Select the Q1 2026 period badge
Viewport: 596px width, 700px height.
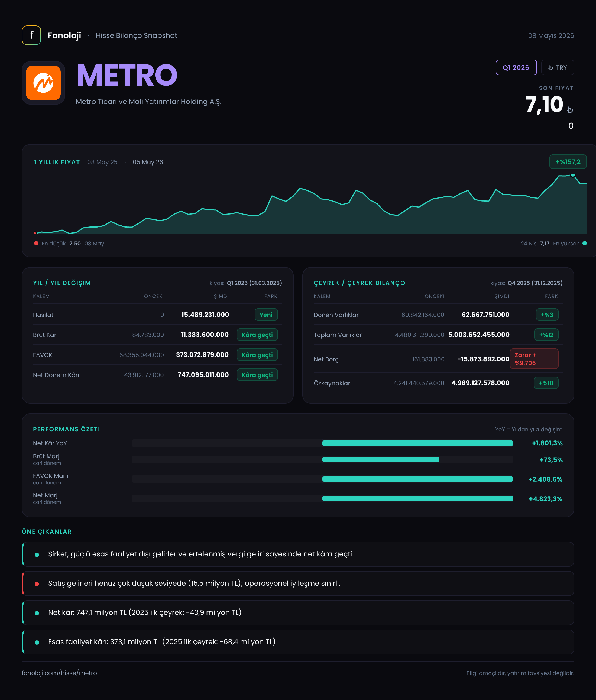[x=516, y=67]
